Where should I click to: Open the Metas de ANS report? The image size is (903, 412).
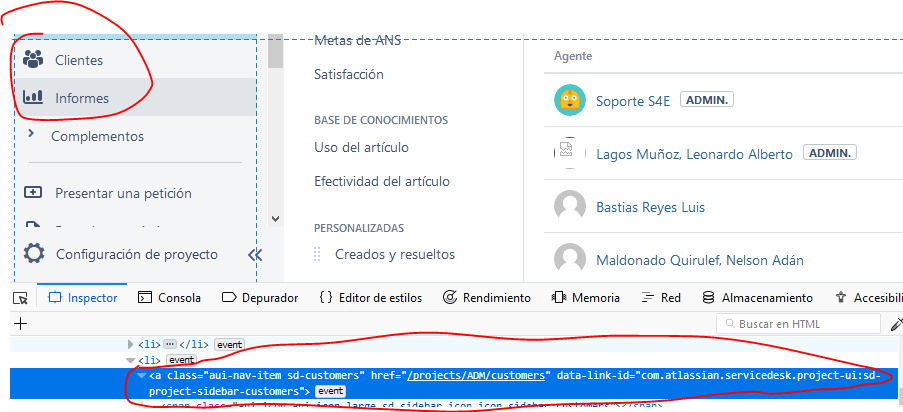[357, 40]
